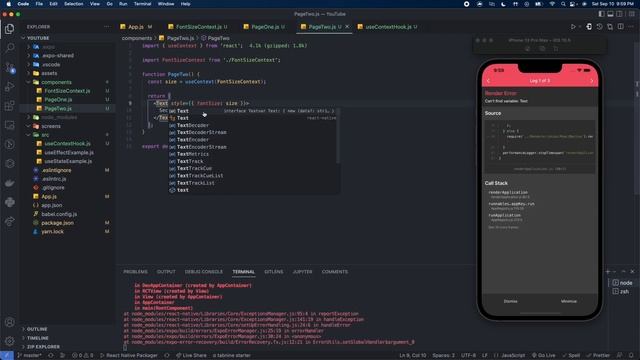Open Run and Debug view
Viewport: 640px width, 360px height.
tap(9, 86)
